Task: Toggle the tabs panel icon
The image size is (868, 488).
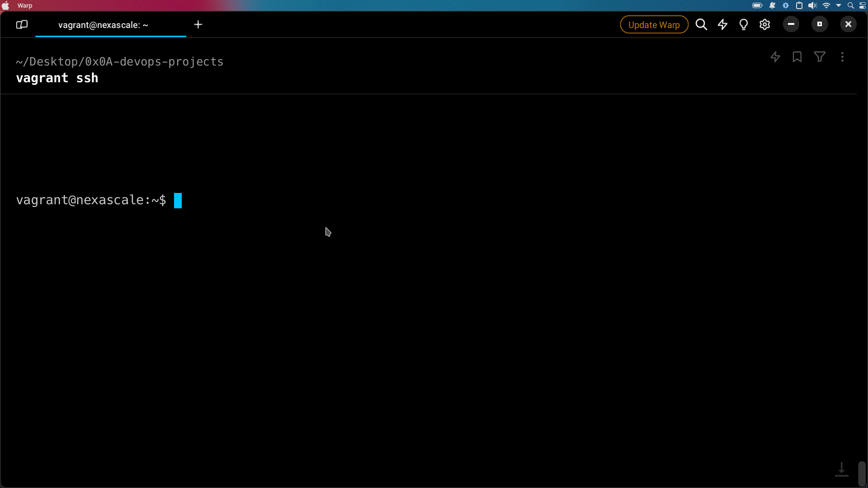Action: click(22, 24)
